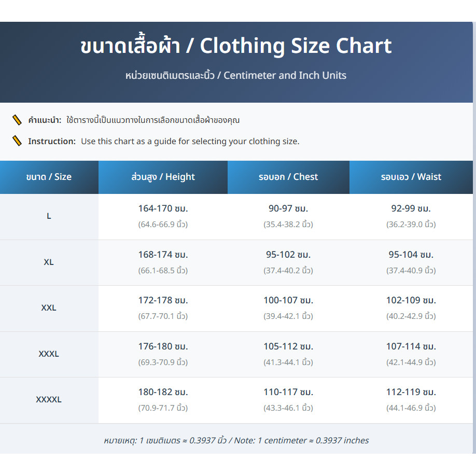
Task: Click the centimeter conversion note at bottom
Action: click(x=236, y=440)
